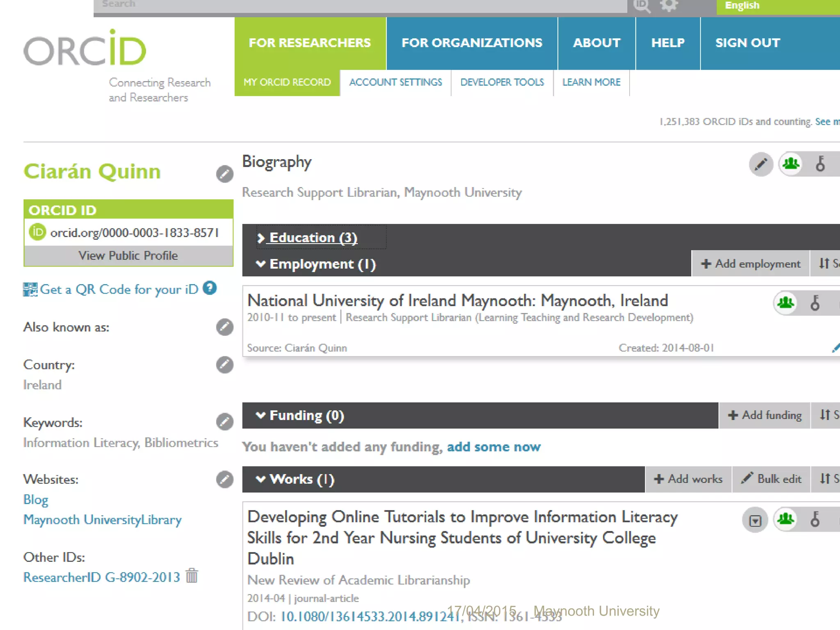Click the ORCID iD search icon
840x630 pixels.
pos(642,6)
